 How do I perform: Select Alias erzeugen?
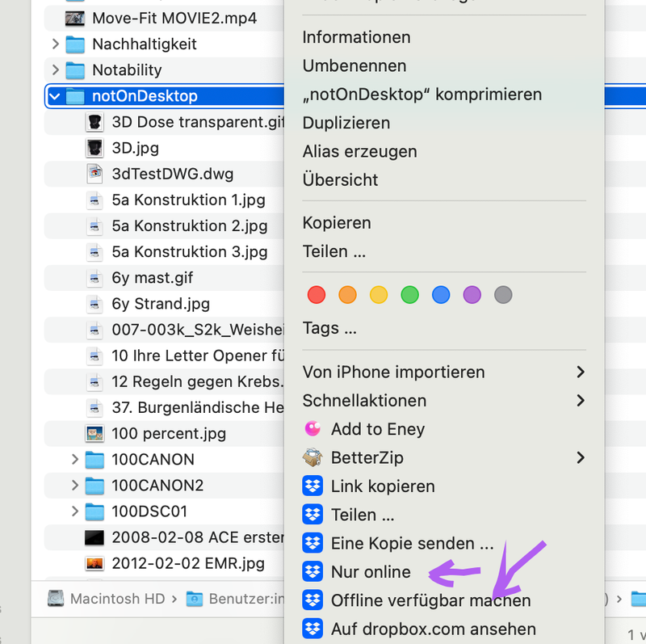pos(359,151)
